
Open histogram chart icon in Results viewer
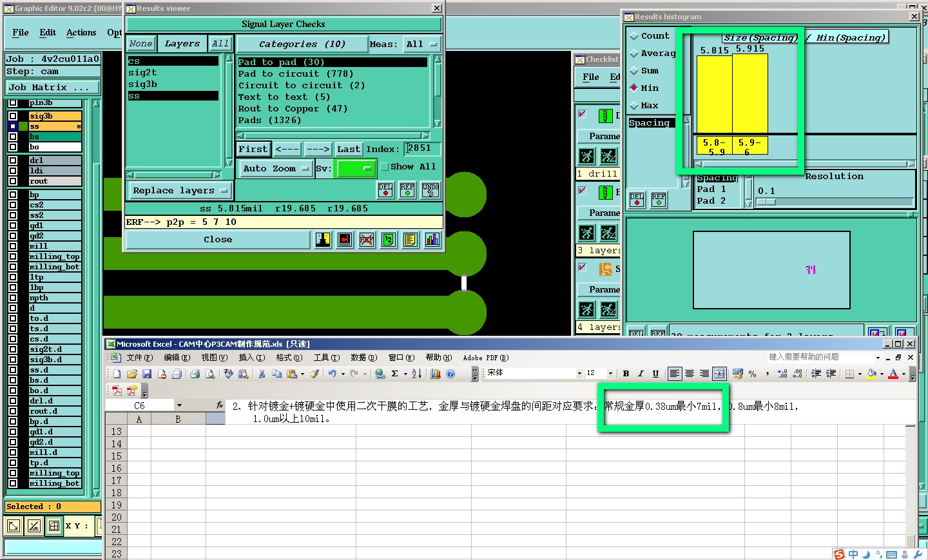click(x=432, y=240)
